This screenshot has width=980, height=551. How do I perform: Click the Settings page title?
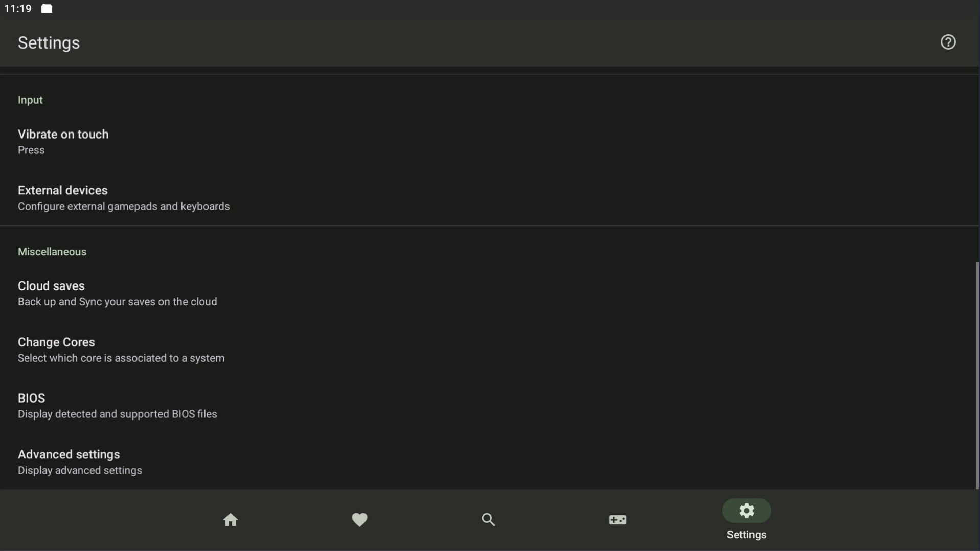pos(49,43)
